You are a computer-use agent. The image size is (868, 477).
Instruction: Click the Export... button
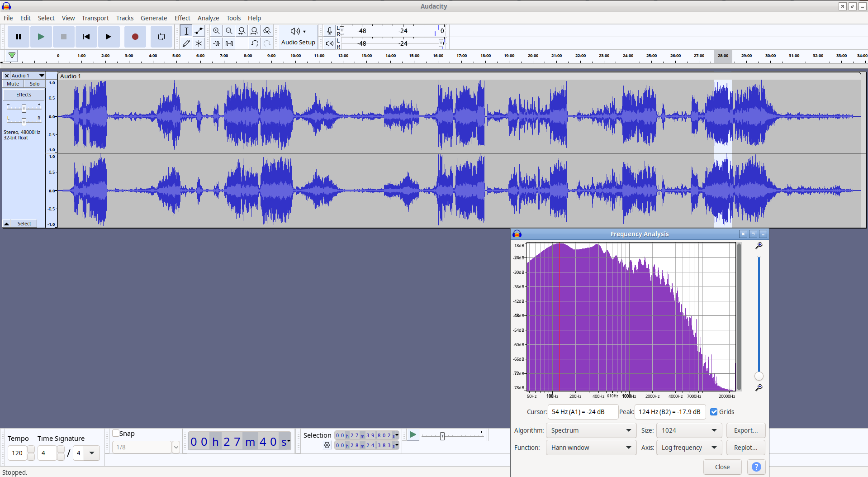[x=745, y=430]
